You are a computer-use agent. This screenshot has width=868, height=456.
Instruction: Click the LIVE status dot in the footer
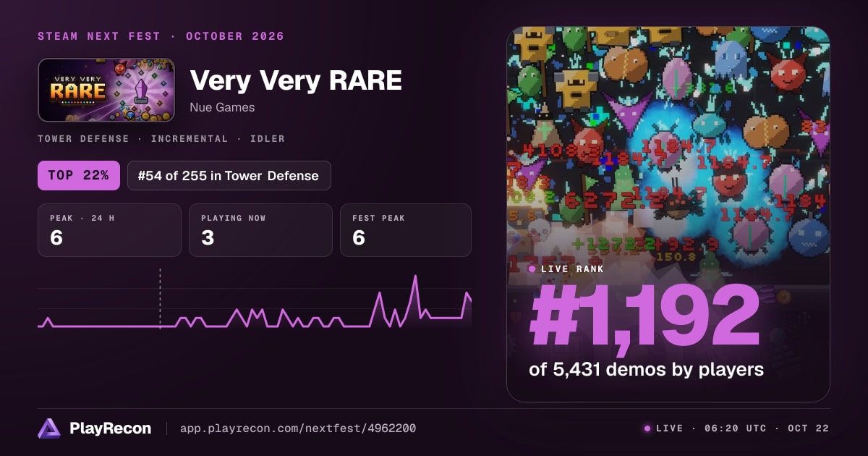click(647, 428)
